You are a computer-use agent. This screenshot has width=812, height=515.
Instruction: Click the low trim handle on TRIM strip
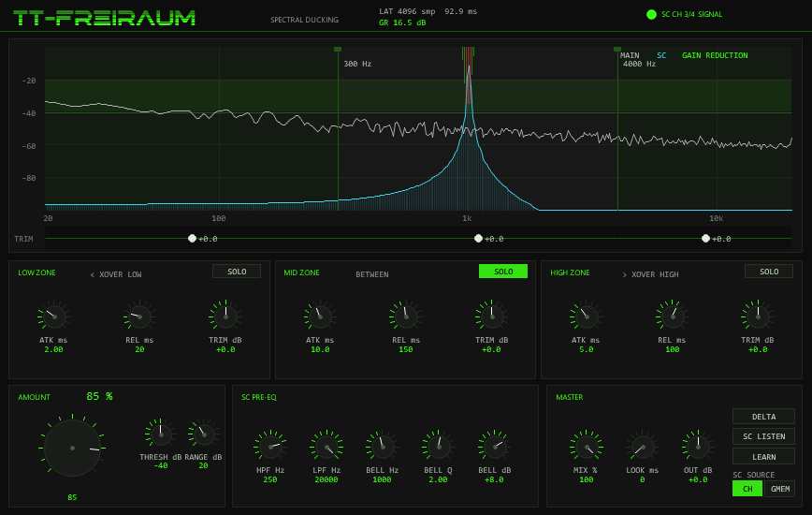click(192, 239)
